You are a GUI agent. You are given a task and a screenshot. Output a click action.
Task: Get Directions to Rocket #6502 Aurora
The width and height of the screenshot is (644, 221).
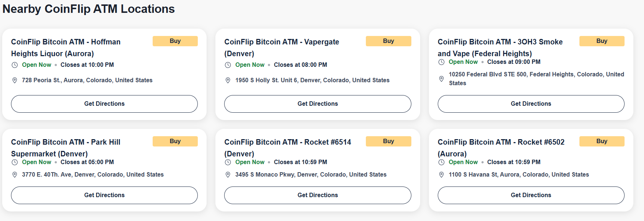click(531, 195)
